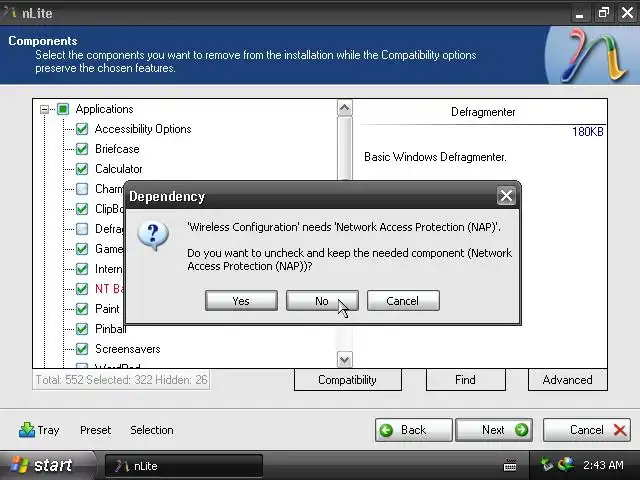Select Accessibility Options tree row

143,129
